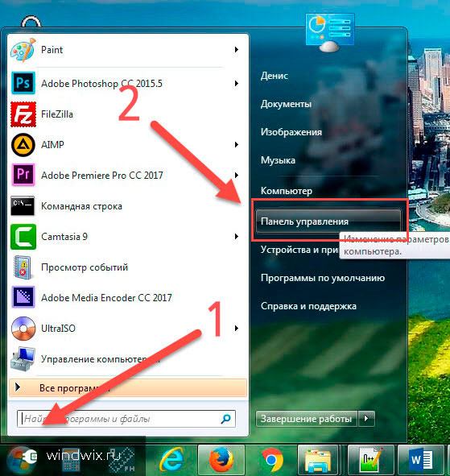Expand AIMP jump list arrow
The height and width of the screenshot is (476, 450).
pos(237,144)
